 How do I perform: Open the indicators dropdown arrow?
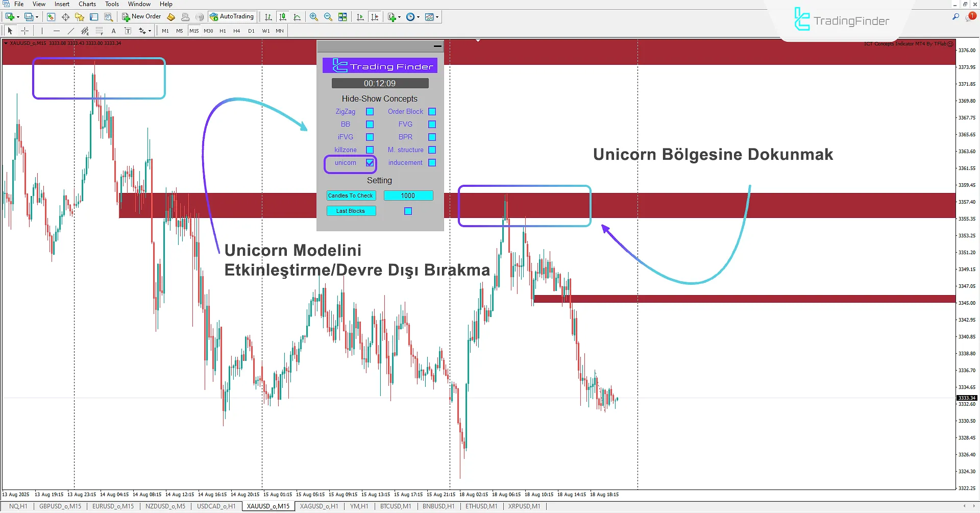(x=399, y=16)
